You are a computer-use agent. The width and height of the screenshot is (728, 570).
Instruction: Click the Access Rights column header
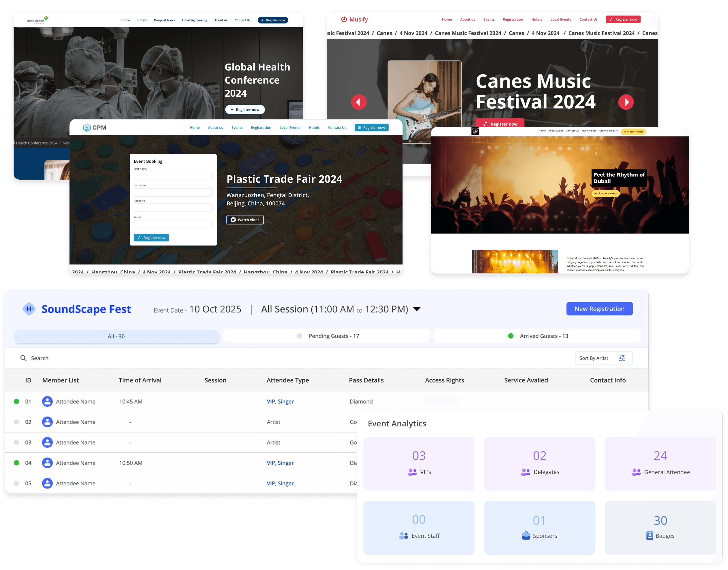(444, 380)
